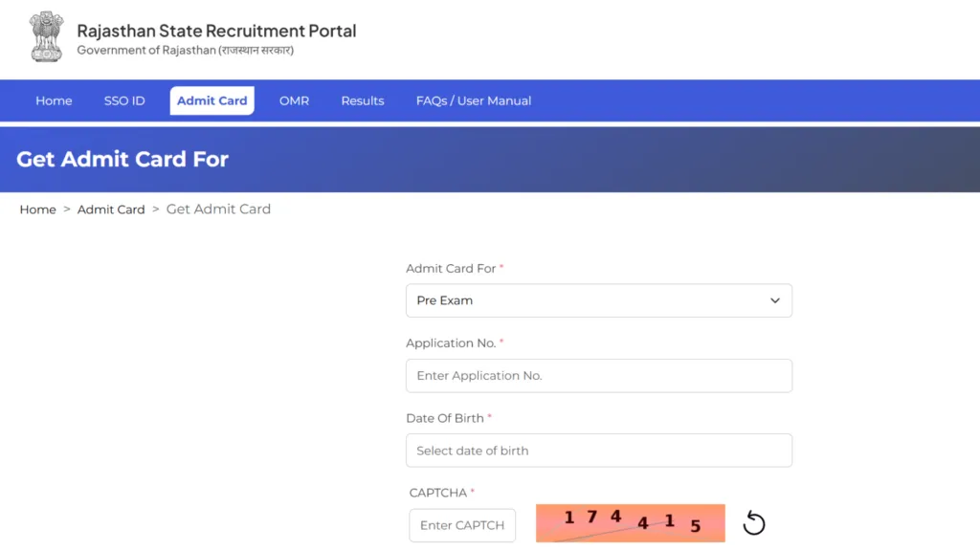Click the Pre Exam dropdown chevron arrow
Image resolution: width=980 pixels, height=551 pixels.
(x=775, y=300)
